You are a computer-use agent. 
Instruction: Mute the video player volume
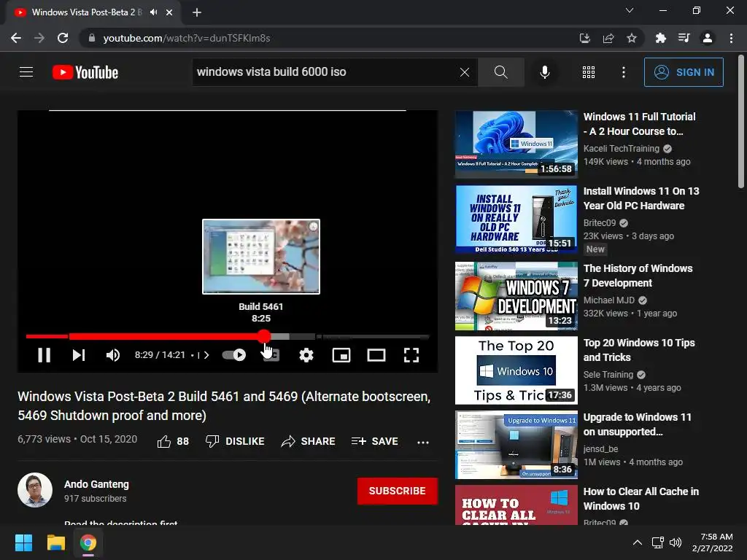[113, 355]
